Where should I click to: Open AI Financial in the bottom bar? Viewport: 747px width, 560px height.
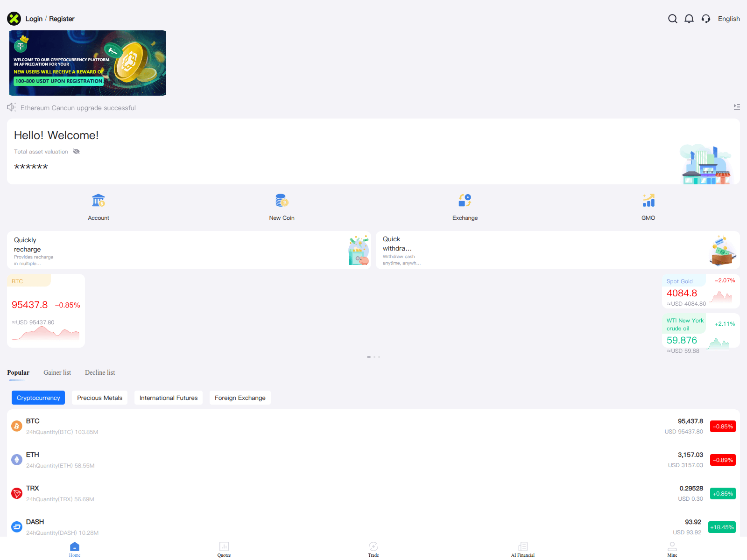[x=522, y=548]
